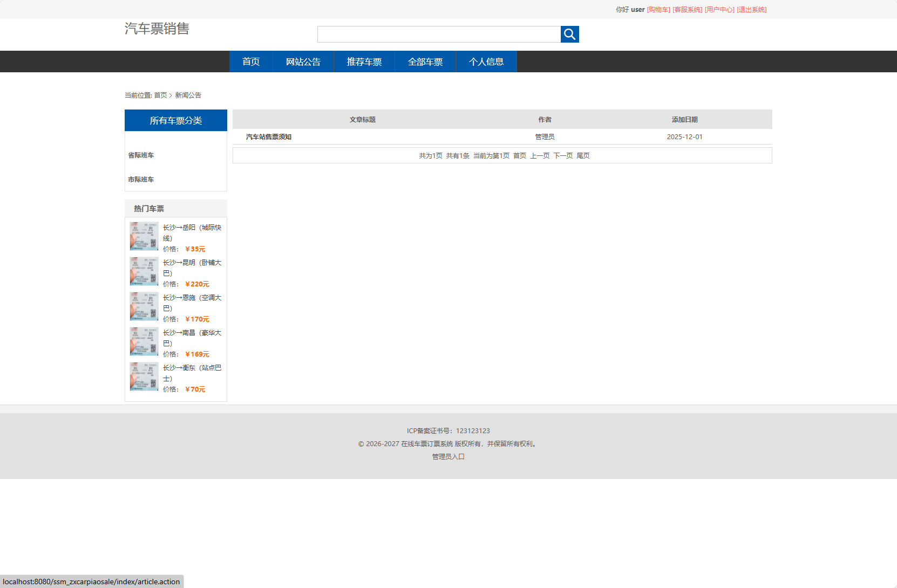The width and height of the screenshot is (897, 588).
Task: Go to 上一页 in pagination
Action: point(540,155)
